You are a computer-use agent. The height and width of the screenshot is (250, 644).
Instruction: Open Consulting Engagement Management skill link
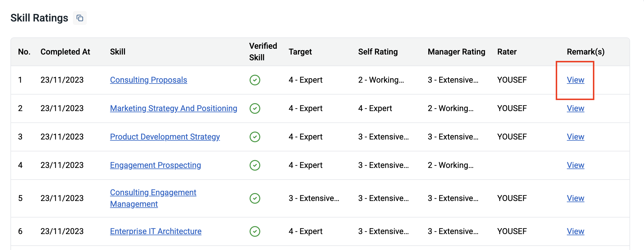click(x=153, y=193)
